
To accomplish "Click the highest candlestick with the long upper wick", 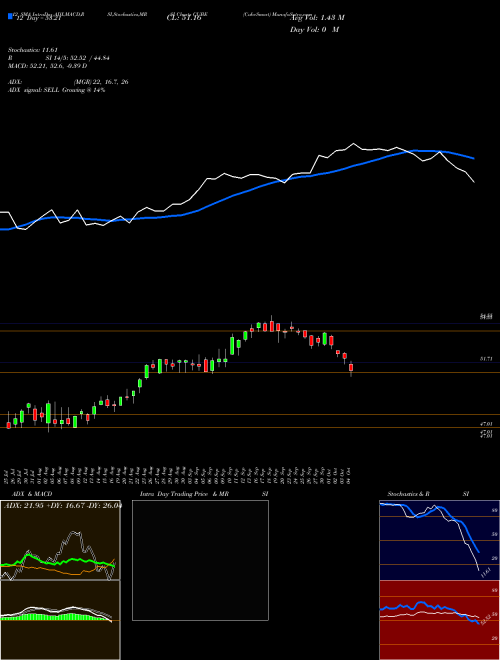I will click(271, 326).
